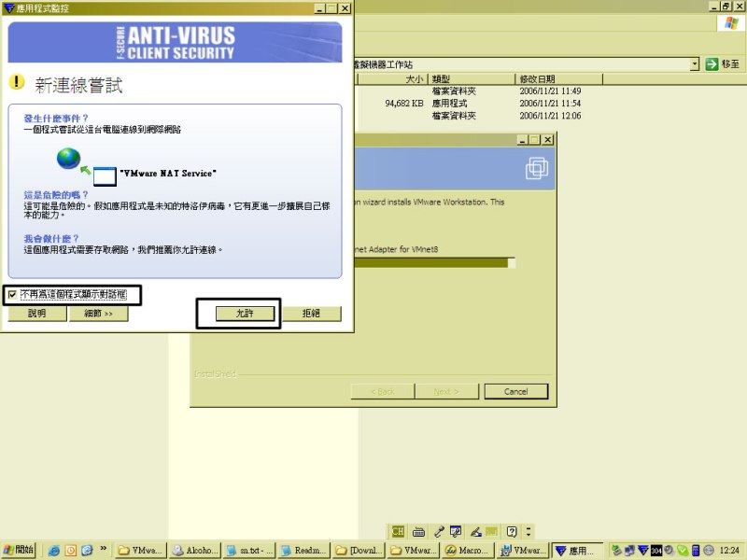Open the address bar dropdown in Explorer
Image resolution: width=747 pixels, height=560 pixels.
click(x=695, y=64)
